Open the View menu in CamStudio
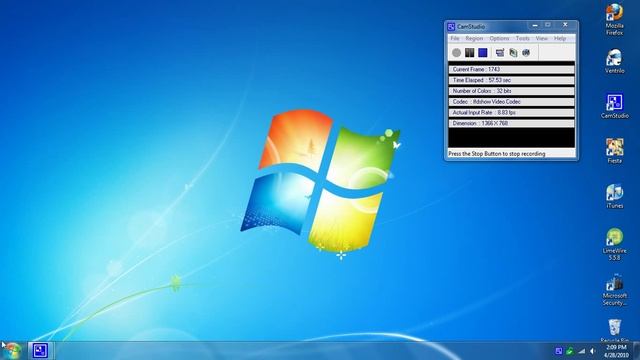Viewport: 640px width, 360px height. (542, 38)
